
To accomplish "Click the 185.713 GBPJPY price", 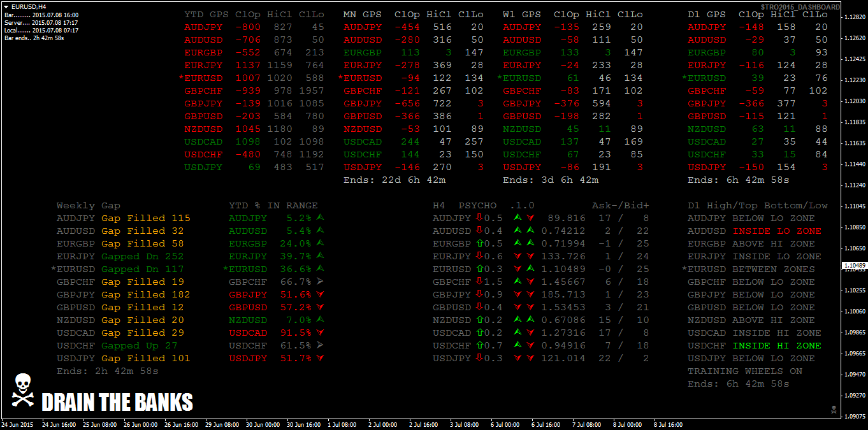I will pyautogui.click(x=563, y=294).
